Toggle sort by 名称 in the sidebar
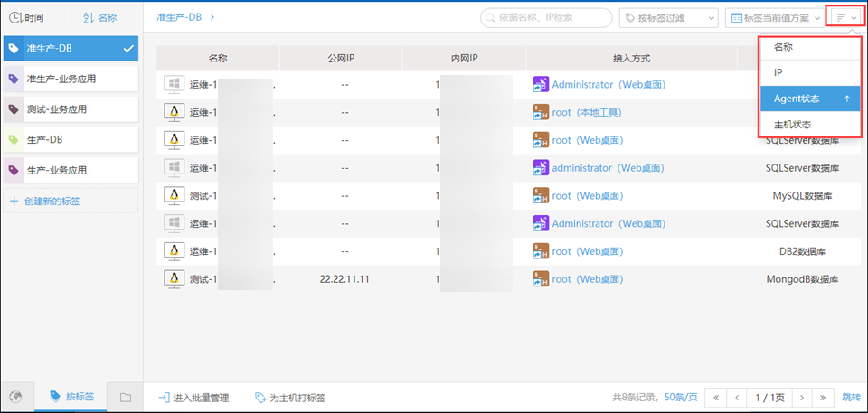 tap(99, 17)
